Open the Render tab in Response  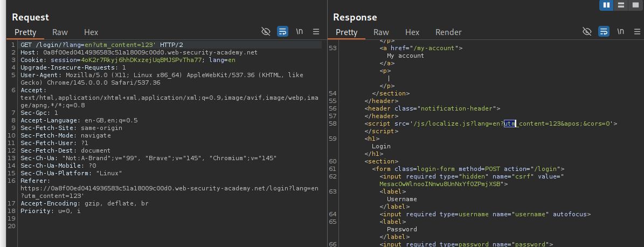click(x=448, y=32)
